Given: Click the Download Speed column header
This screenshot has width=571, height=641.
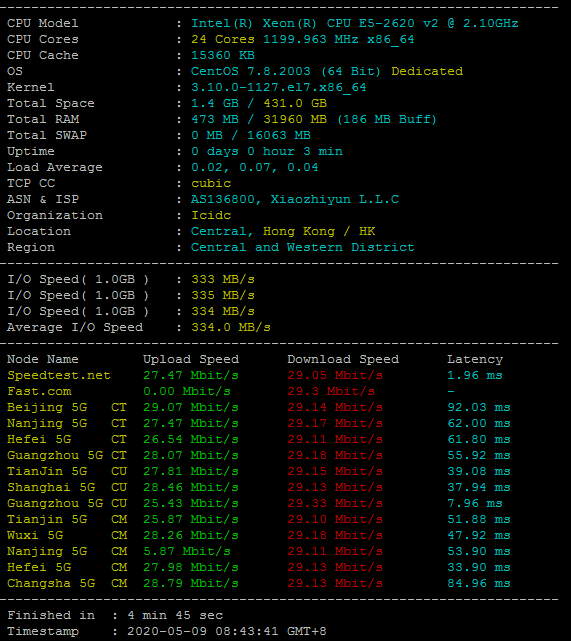Looking at the screenshot, I should point(343,359).
